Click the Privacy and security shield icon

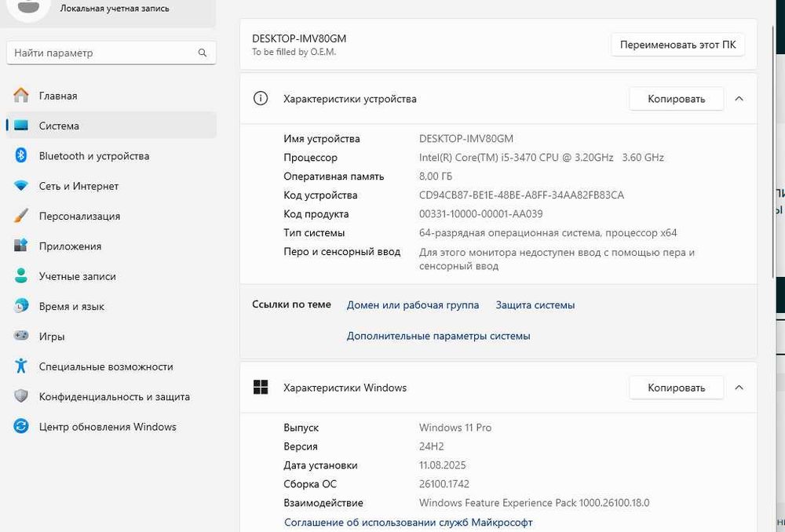[22, 397]
